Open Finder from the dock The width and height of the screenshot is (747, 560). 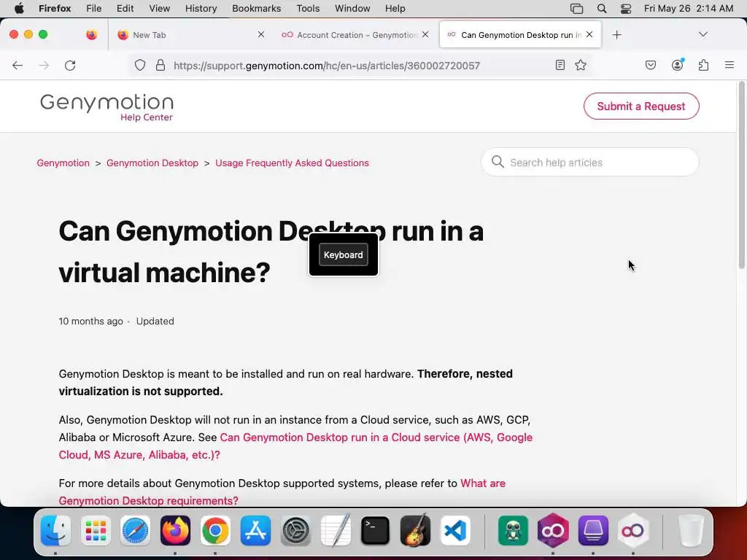point(55,531)
